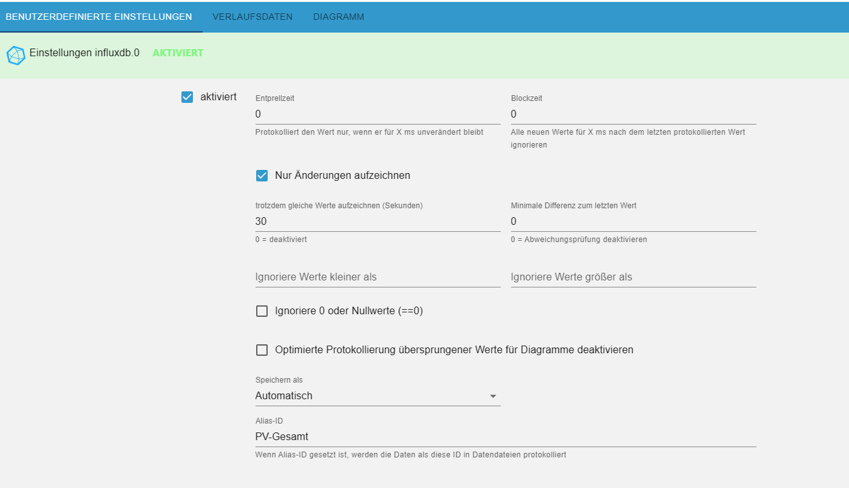Click the 'Wenn Alias-ID gesetzt ist' helper text
Viewport: 849px width, 504px height.
[x=411, y=455]
